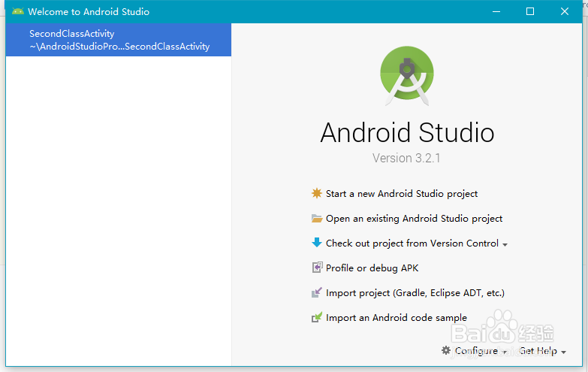
Task: Select Profile or debug APK
Action: pos(372,268)
